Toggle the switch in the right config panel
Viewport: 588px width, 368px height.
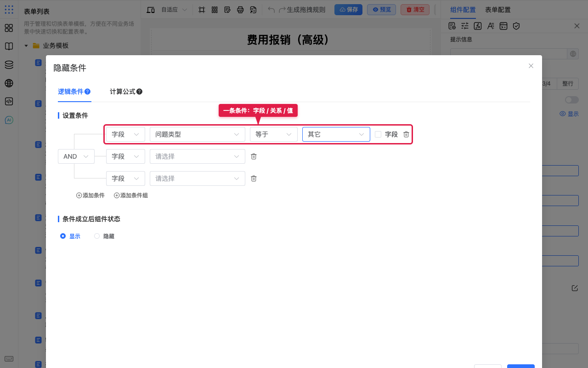pyautogui.click(x=572, y=100)
